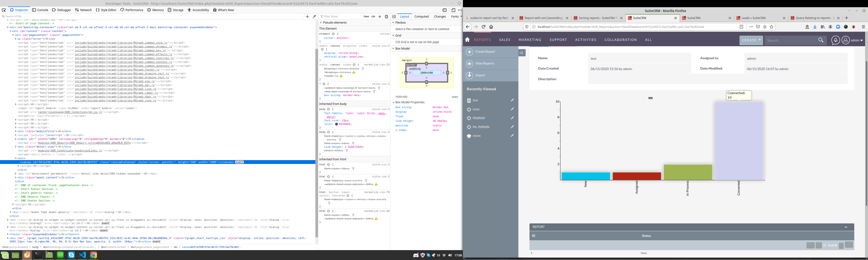
Task: Click the pencil edit icon next to sssss
Action: [x=512, y=109]
